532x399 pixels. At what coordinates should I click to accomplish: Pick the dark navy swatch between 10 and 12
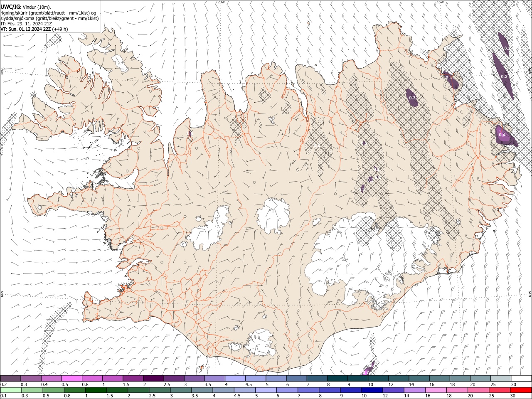371,390
